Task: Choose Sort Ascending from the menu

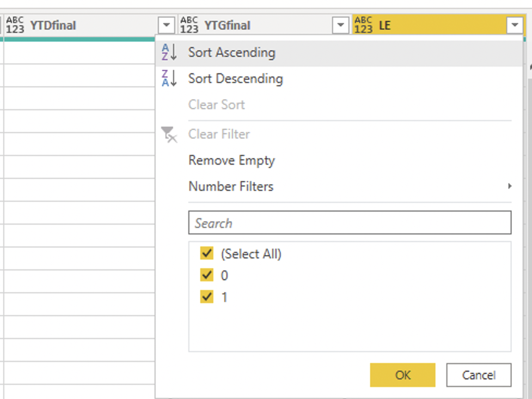Action: click(x=339, y=52)
